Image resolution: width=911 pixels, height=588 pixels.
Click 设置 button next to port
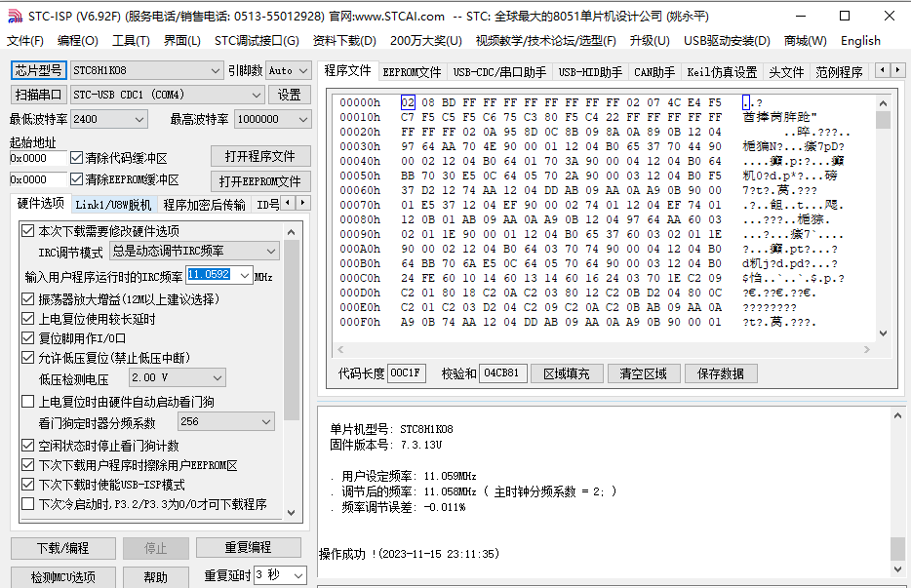(290, 95)
